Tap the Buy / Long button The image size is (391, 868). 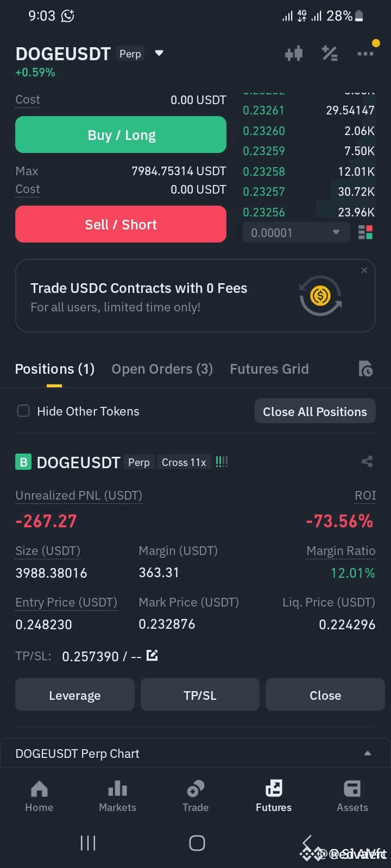[121, 135]
